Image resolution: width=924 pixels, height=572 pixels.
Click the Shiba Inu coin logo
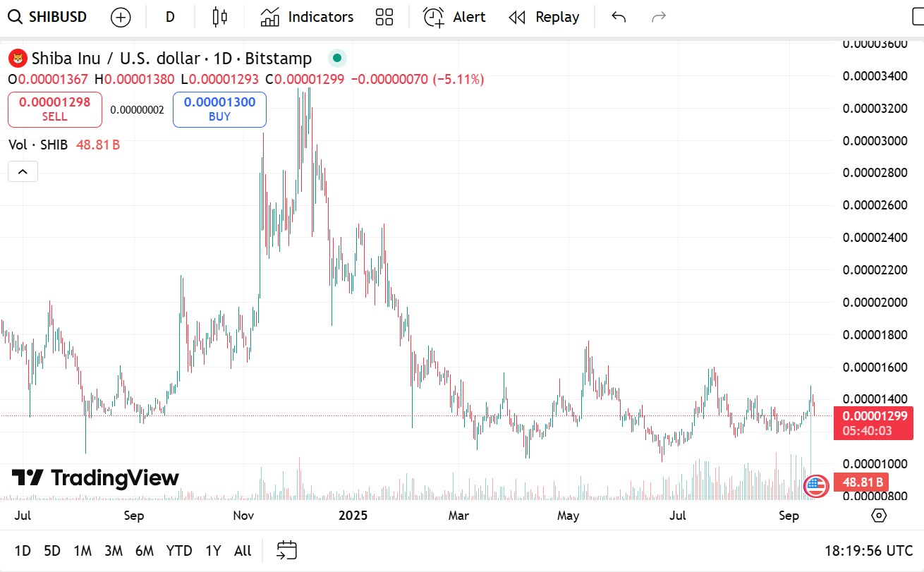pos(18,58)
